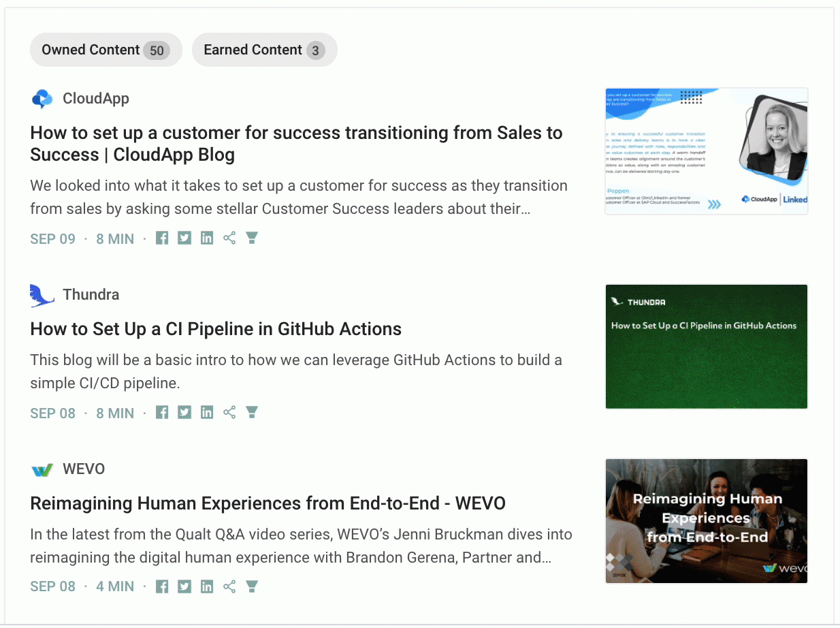Click the CloudApp article summary text
The image size is (840, 628).
pos(299,197)
